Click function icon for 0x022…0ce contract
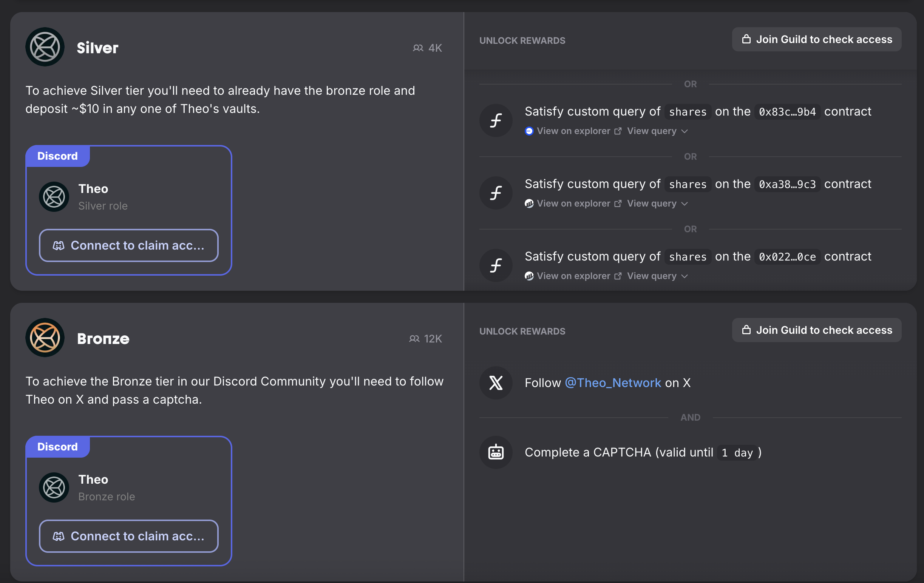The image size is (924, 583). pos(496,265)
